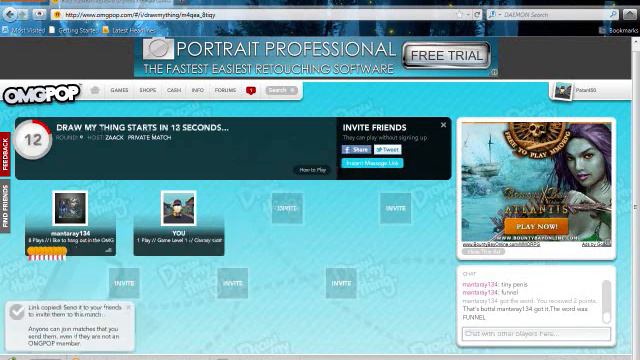
Task: Click the OMGPOP site Search box
Action: pos(281,90)
